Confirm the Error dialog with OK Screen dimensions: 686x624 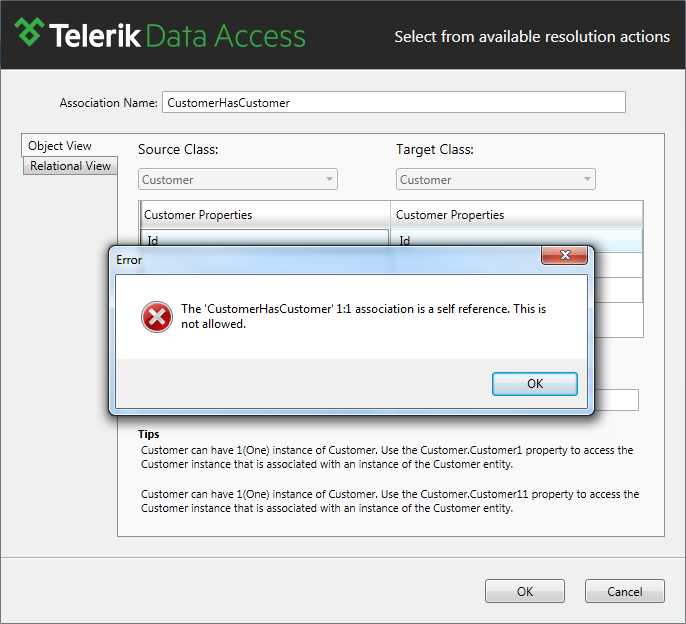click(x=535, y=384)
